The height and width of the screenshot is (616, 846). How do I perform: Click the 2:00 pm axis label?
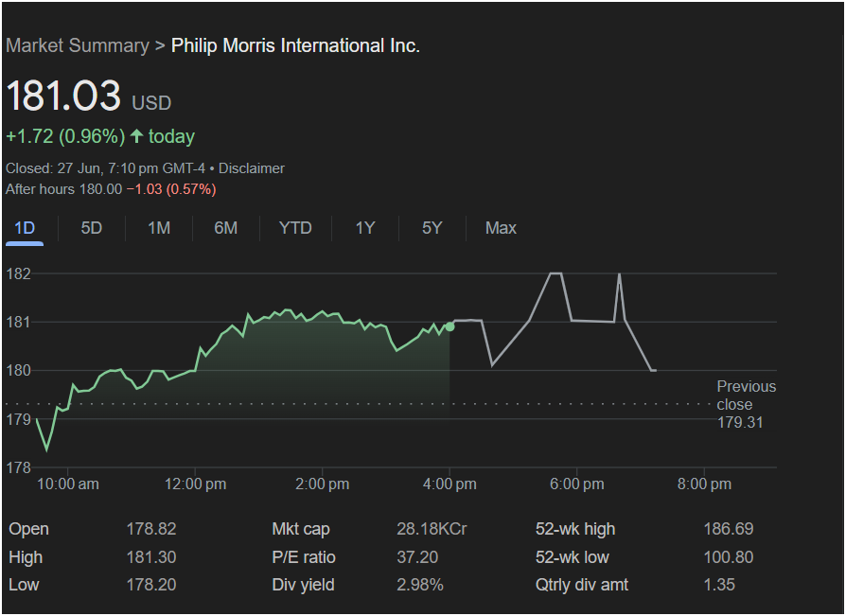tap(322, 484)
